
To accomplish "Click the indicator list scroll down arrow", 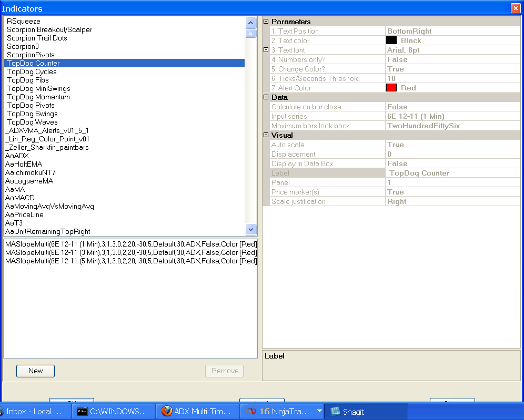I will pos(250,229).
